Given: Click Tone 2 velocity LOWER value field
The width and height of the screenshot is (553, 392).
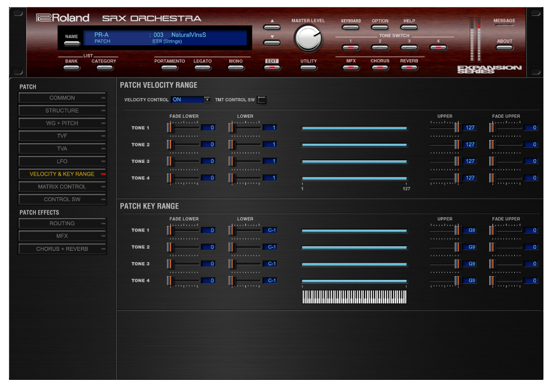Looking at the screenshot, I should pos(269,144).
